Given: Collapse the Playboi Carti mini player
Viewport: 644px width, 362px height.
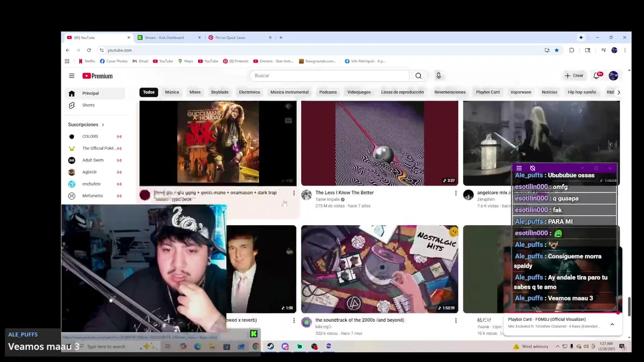Looking at the screenshot, I should 612,325.
